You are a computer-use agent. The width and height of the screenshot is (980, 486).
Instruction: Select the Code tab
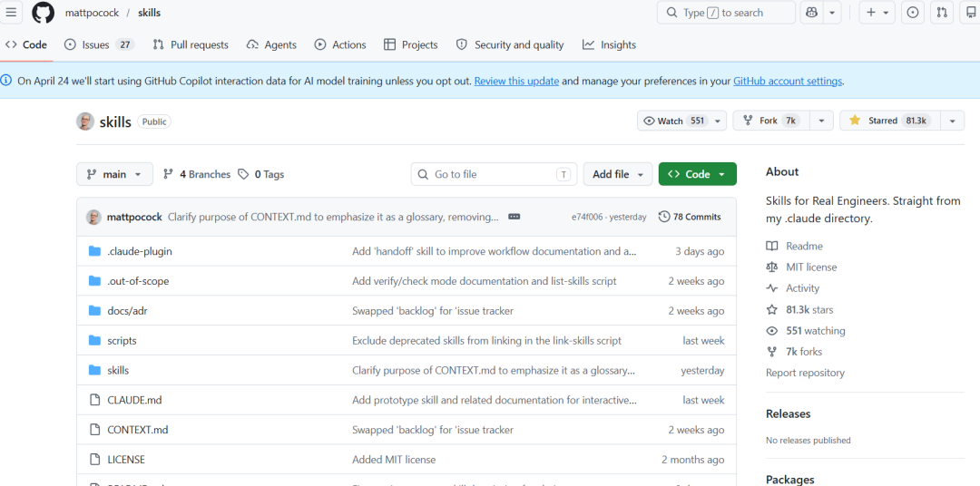click(26, 45)
